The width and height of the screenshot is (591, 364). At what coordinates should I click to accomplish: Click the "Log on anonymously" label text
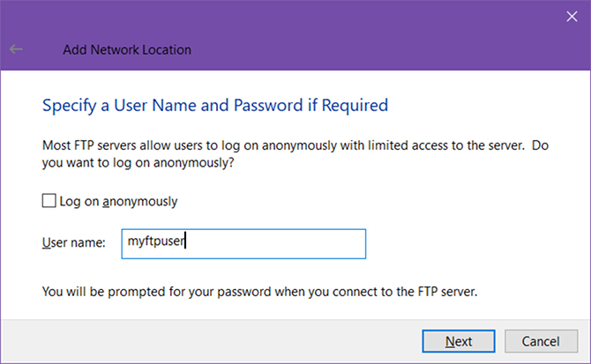tap(117, 201)
